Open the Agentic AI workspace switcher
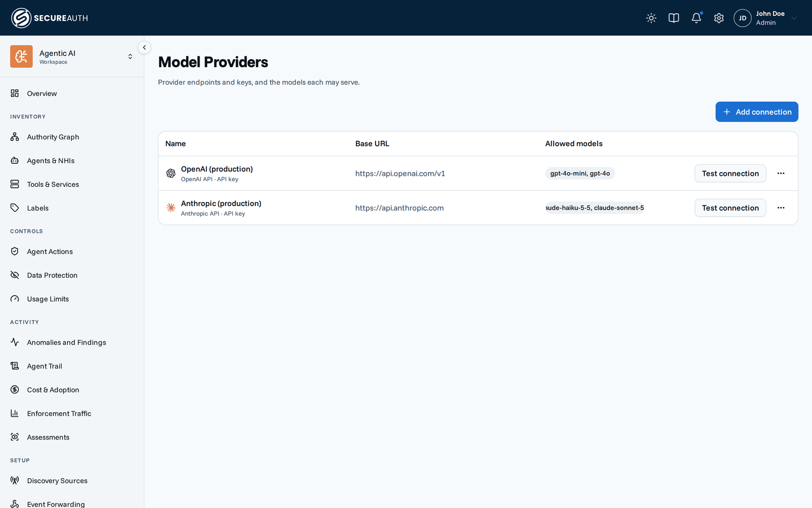 pos(72,56)
